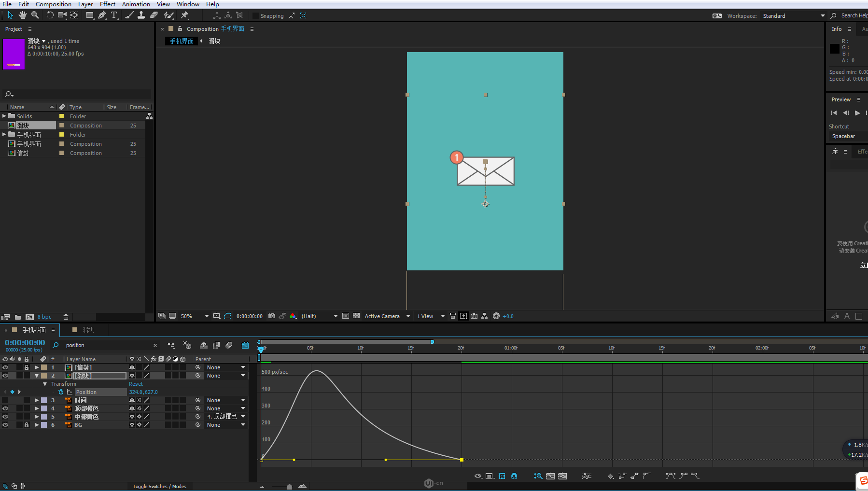Toggle the Graph Editor button in timeline
868x491 pixels.
point(245,345)
